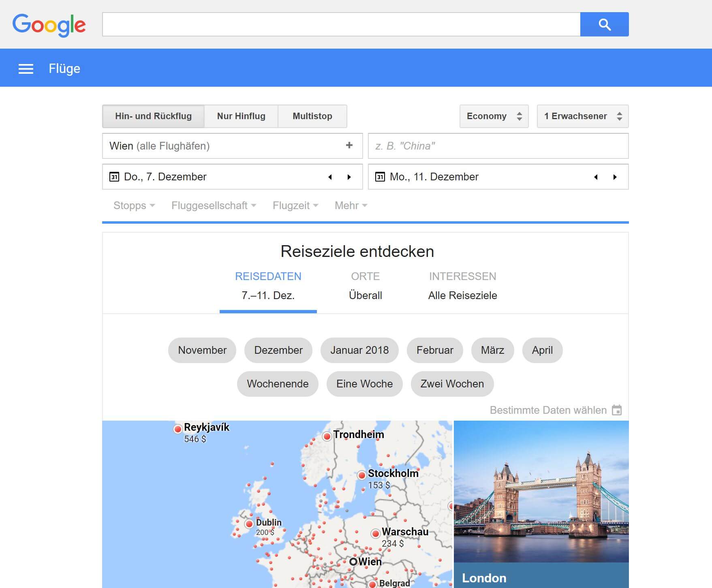Choose the Multistop trip option

[312, 116]
